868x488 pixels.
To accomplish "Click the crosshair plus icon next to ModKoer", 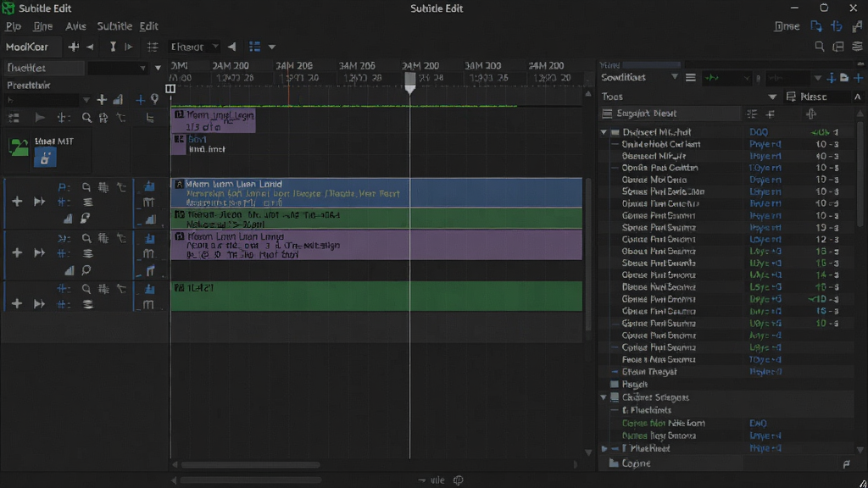I will [73, 47].
